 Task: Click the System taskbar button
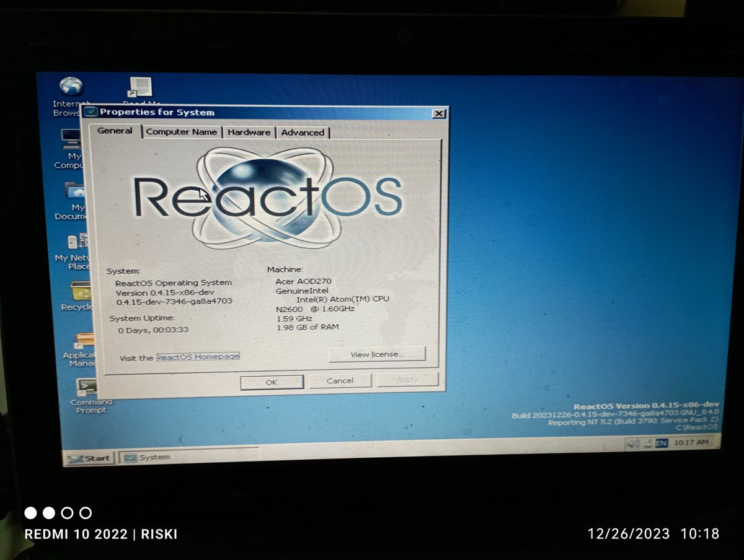pos(190,457)
